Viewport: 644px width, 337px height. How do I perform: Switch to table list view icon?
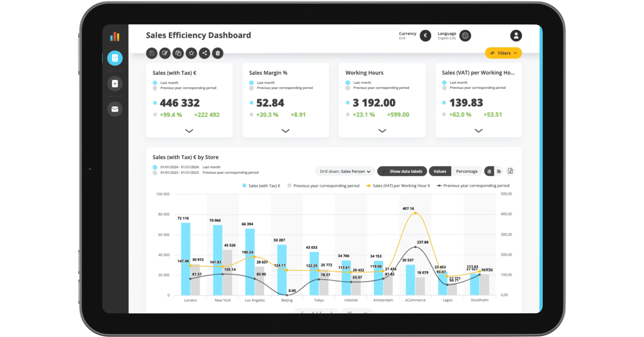coord(499,171)
